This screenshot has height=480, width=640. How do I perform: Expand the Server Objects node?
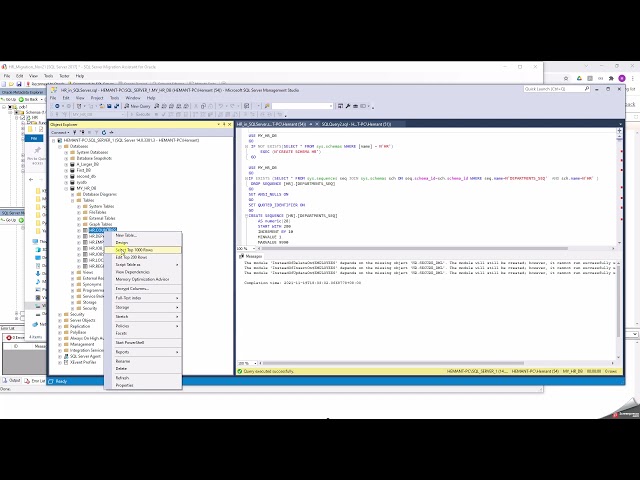tap(60, 320)
